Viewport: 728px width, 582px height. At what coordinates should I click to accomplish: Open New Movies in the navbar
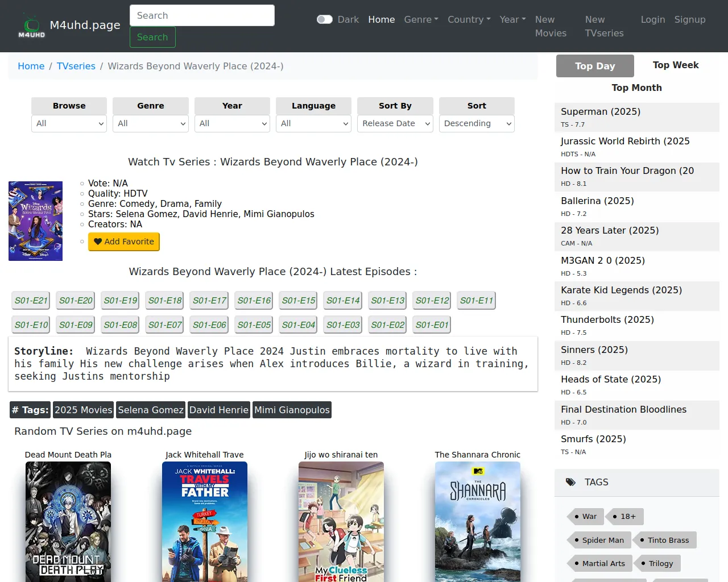pyautogui.click(x=551, y=26)
